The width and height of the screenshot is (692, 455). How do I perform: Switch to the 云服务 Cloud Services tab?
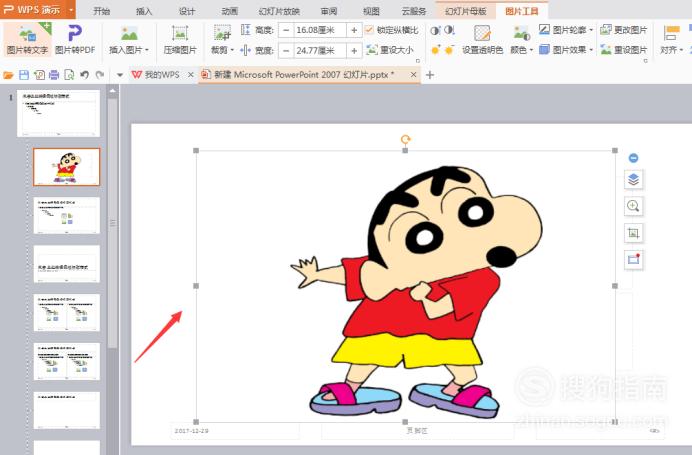point(414,11)
